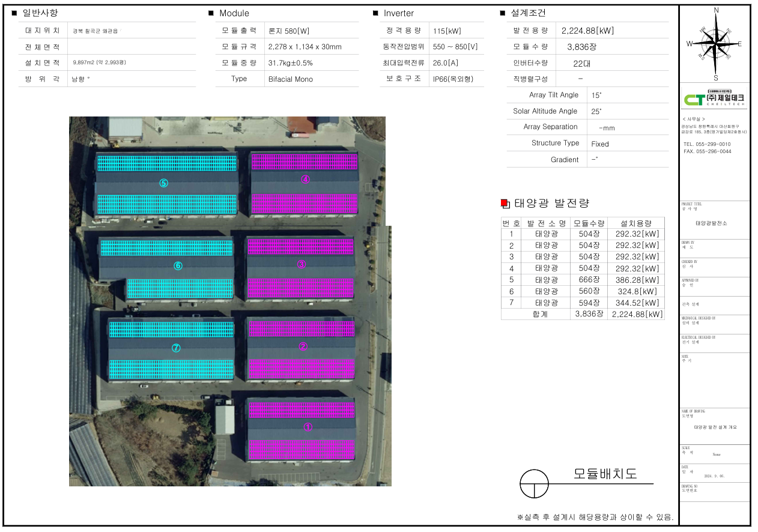Select the circled ④ building marker
The image size is (758, 532).
(305, 179)
